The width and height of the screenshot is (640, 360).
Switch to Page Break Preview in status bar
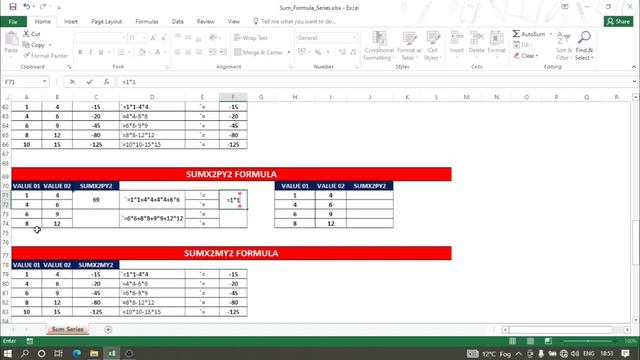tap(548, 341)
